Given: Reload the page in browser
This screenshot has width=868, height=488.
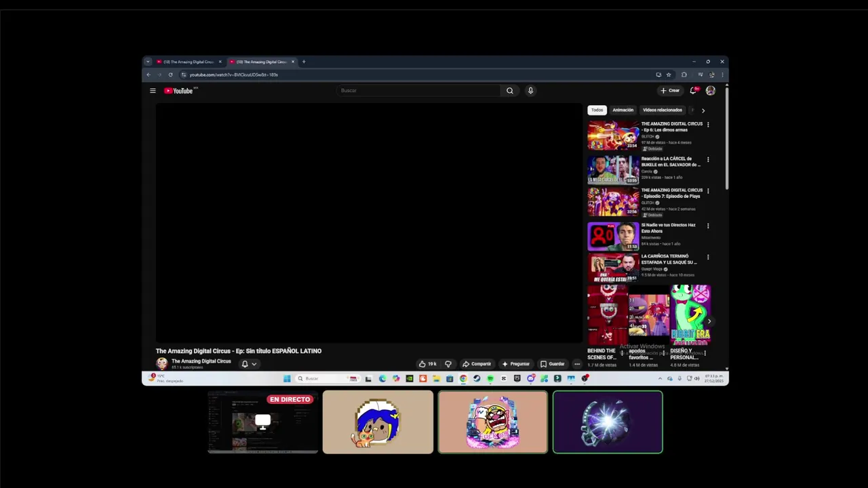Looking at the screenshot, I should coord(170,75).
